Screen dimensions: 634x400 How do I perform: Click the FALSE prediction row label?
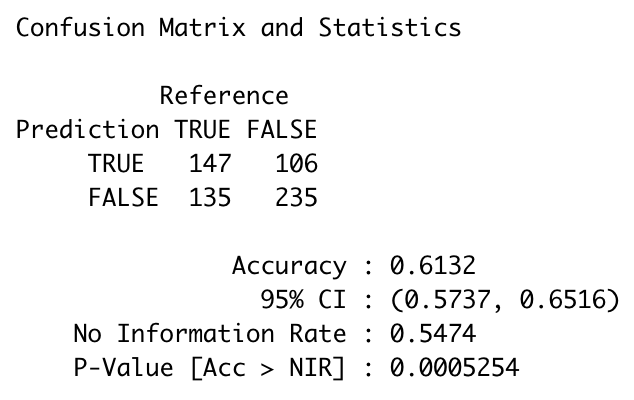(x=123, y=197)
